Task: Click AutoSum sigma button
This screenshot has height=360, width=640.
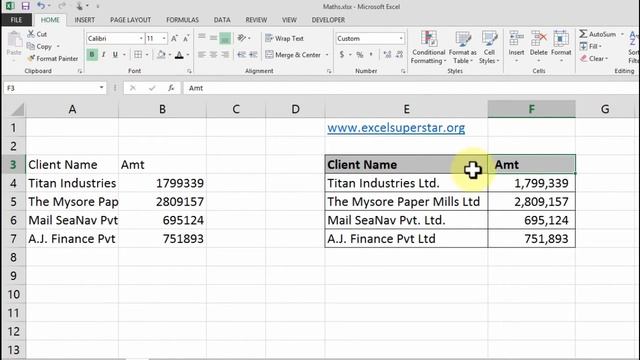Action: click(598, 34)
